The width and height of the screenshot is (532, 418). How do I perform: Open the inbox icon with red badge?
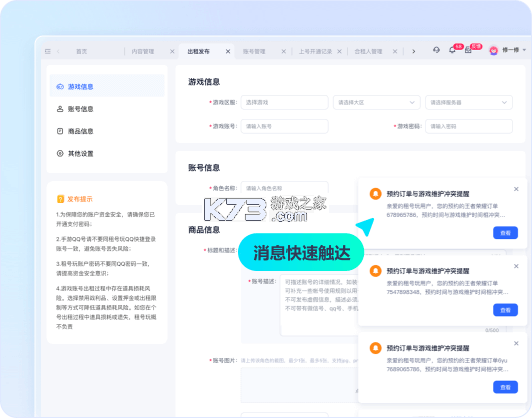[468, 50]
